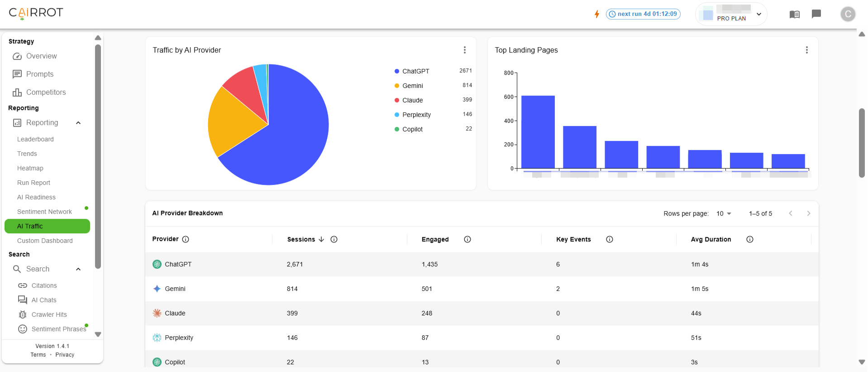This screenshot has height=372, width=868.
Task: Click the Copilot row provider icon
Action: [157, 362]
